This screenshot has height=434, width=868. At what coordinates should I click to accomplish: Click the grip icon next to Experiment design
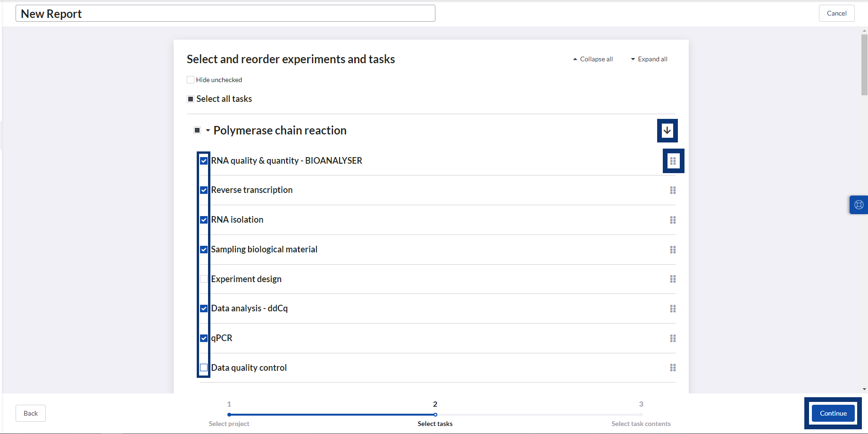coord(673,279)
